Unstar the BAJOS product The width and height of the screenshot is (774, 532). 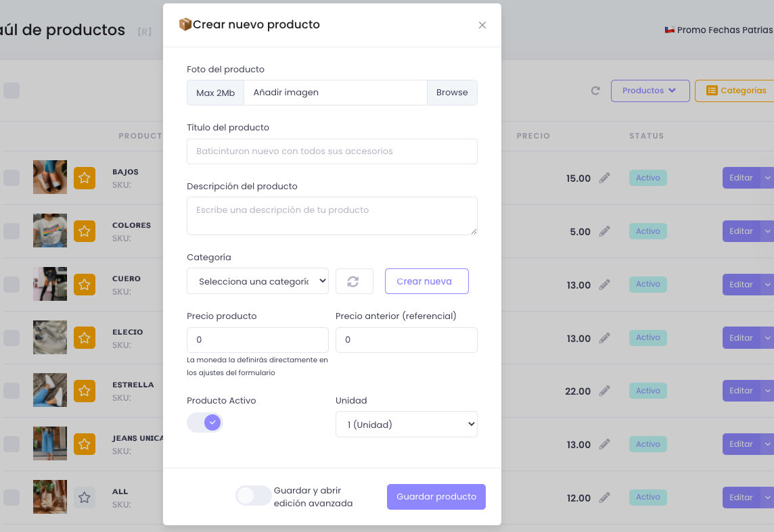[84, 177]
